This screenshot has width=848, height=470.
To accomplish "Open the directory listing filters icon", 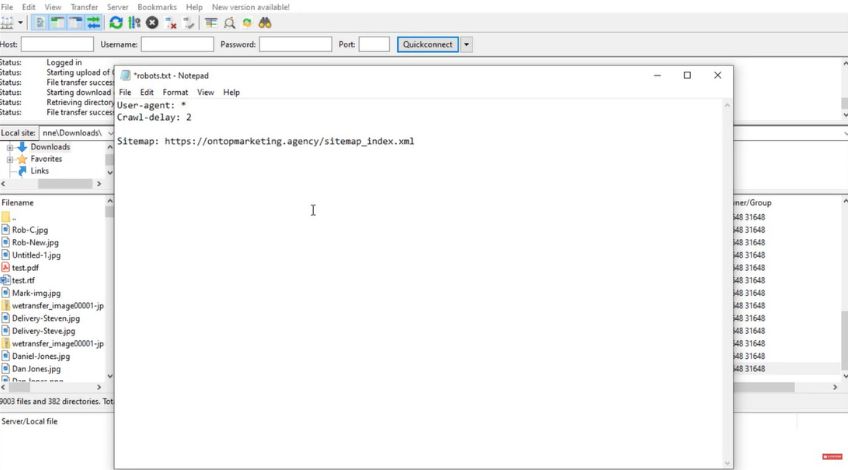I will click(x=211, y=23).
